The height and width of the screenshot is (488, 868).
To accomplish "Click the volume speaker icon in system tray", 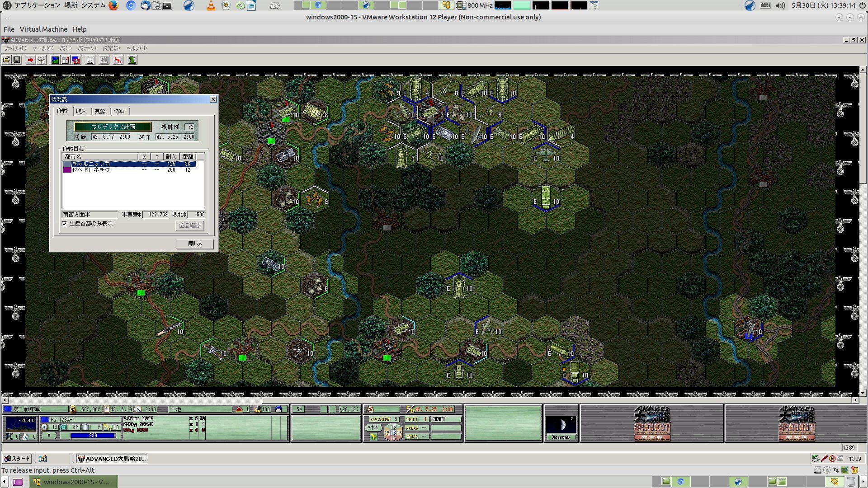I will 780,5.
